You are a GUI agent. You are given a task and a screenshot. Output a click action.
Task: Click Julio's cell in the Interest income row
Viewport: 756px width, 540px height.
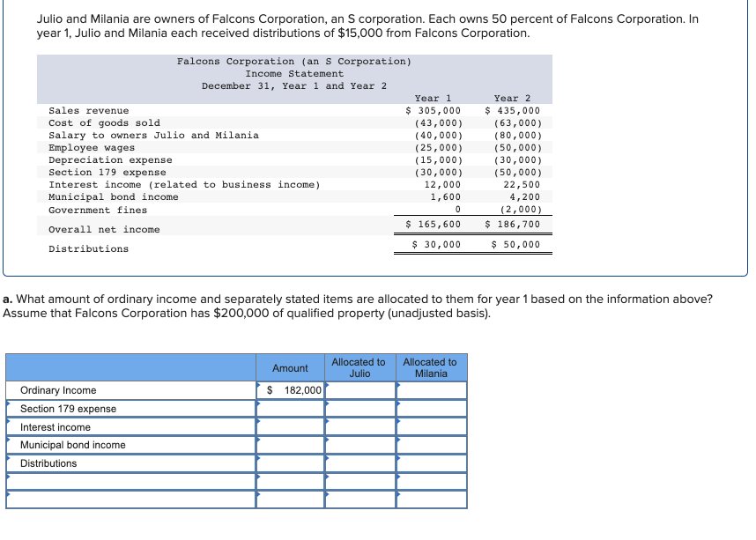pyautogui.click(x=360, y=426)
